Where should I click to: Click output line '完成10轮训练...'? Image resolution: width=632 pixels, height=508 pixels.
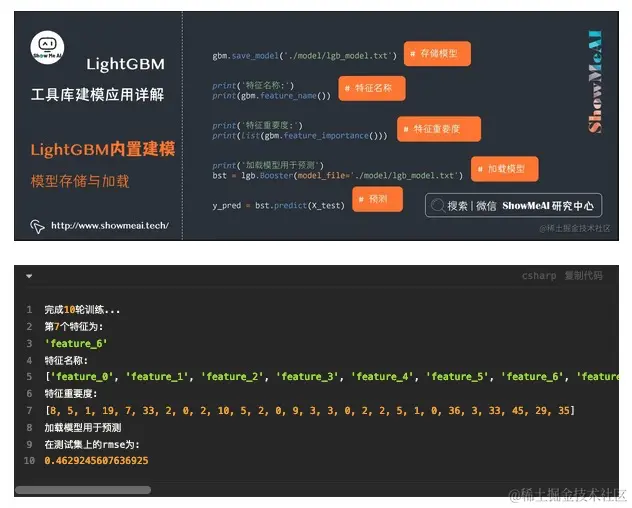pos(82,310)
